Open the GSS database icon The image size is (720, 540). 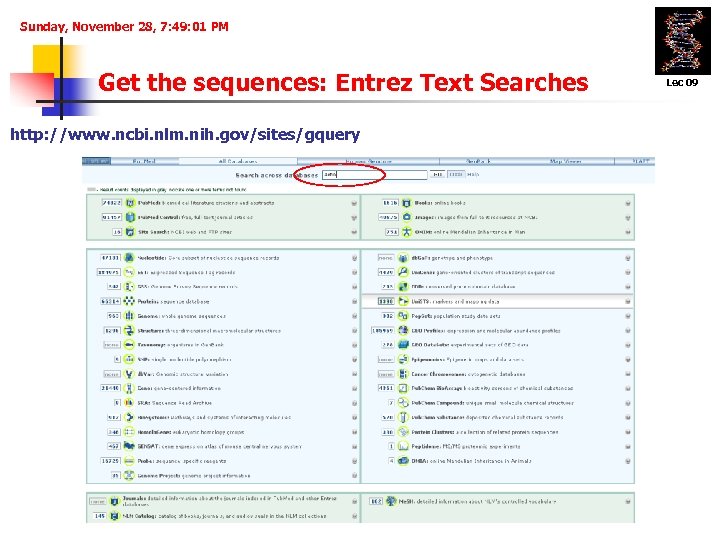[129, 287]
